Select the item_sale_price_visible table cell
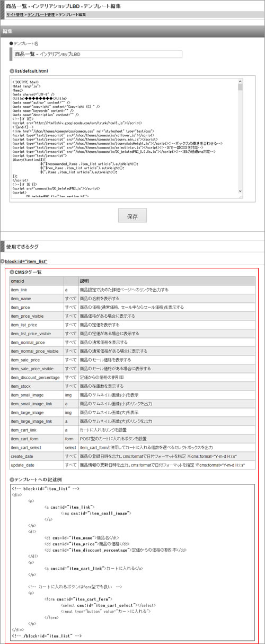Image resolution: width=265 pixels, height=644 pixels. (37, 369)
